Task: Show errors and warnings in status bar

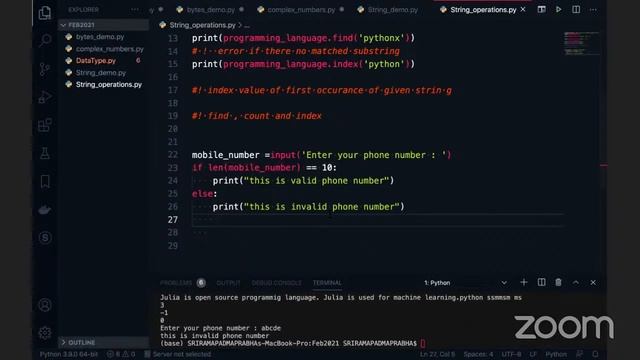Action: 121,354
